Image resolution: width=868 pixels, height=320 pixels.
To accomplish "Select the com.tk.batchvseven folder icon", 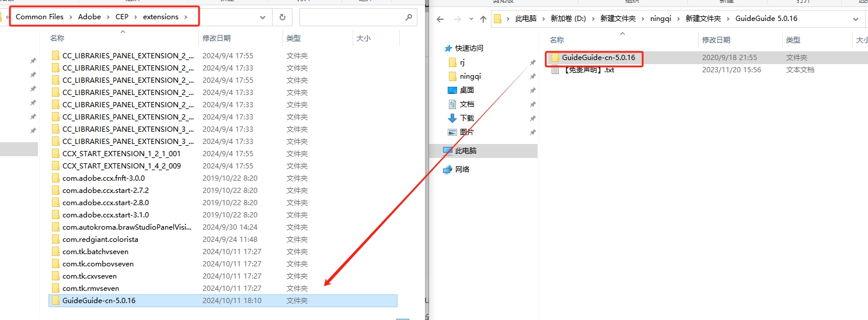I will [x=55, y=252].
